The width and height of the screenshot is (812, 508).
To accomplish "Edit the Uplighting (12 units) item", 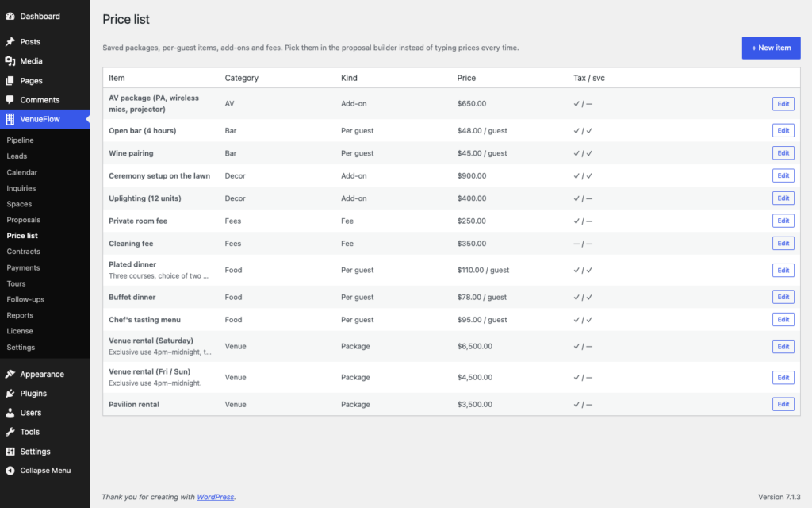I will tap(783, 198).
